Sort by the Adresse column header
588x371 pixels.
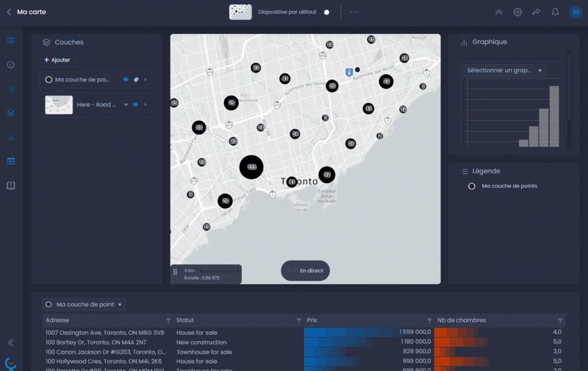click(57, 320)
